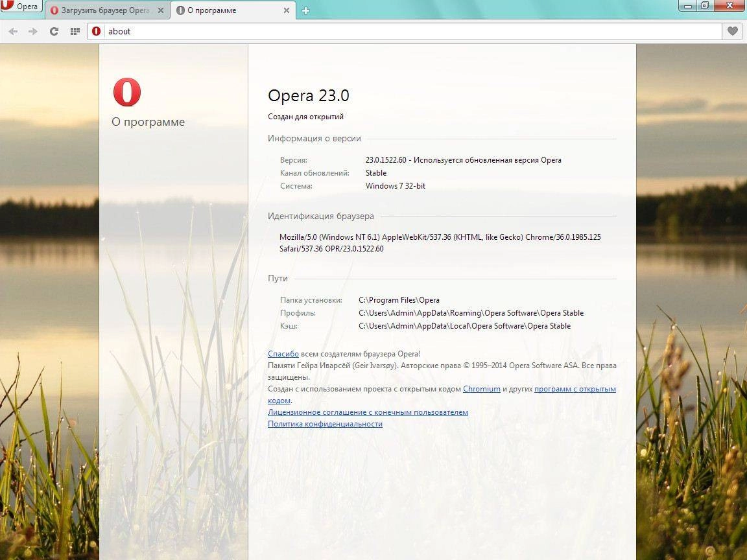Image resolution: width=747 pixels, height=560 pixels.
Task: Open 'Лицензионное соглашение с конечным пользователем' link
Action: click(368, 412)
